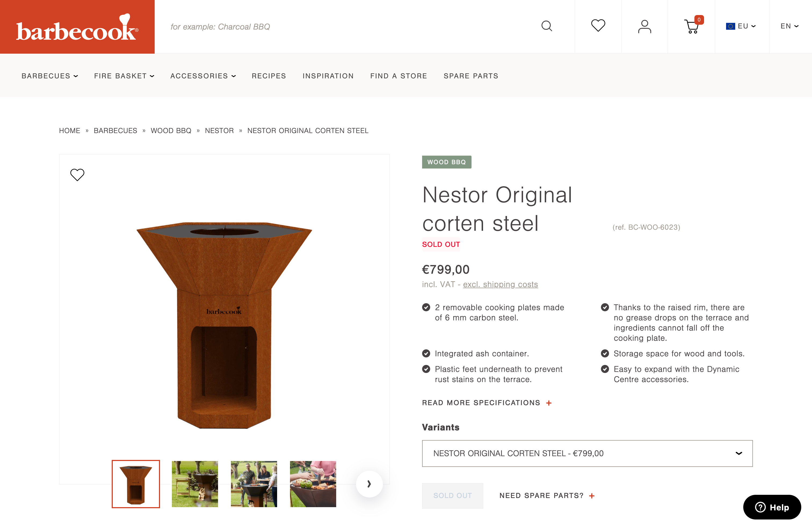
Task: Go to Spare Parts page
Action: [471, 76]
